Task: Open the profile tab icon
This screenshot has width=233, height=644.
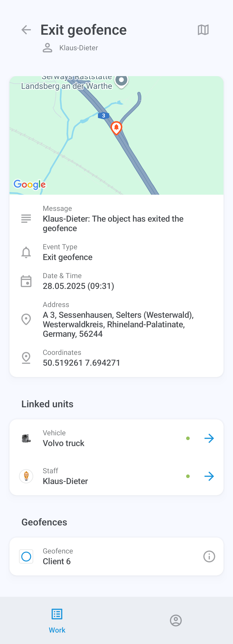Action: click(176, 620)
